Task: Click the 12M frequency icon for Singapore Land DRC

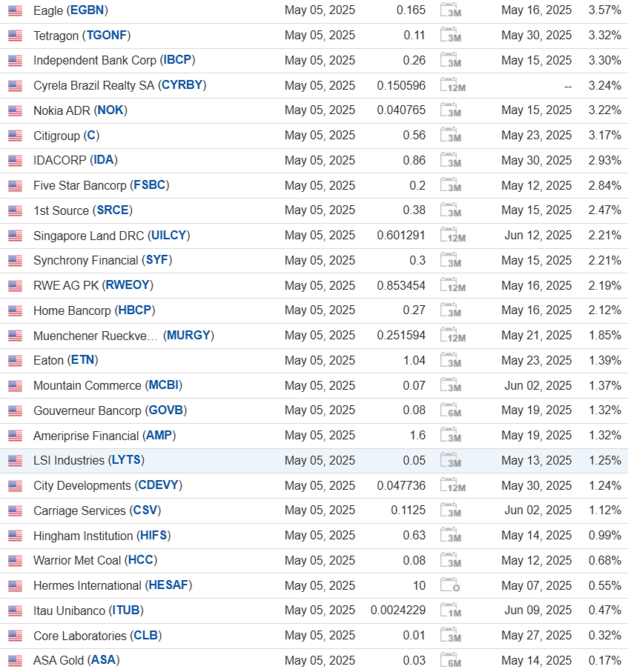Action: click(452, 236)
